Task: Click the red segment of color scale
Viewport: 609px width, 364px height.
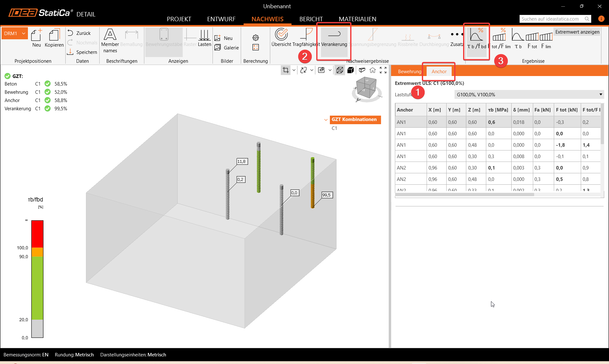Action: pyautogui.click(x=37, y=234)
